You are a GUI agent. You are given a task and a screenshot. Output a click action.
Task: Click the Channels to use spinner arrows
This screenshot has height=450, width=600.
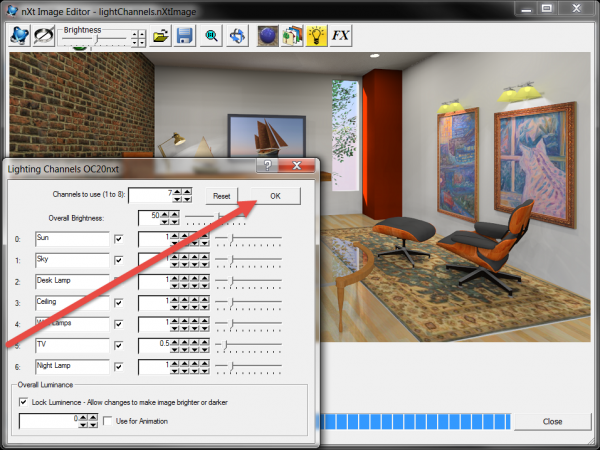182,195
